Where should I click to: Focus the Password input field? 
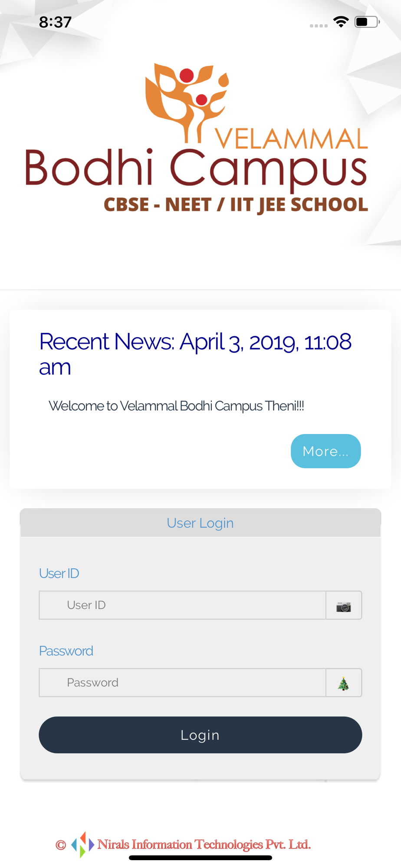[x=183, y=683]
